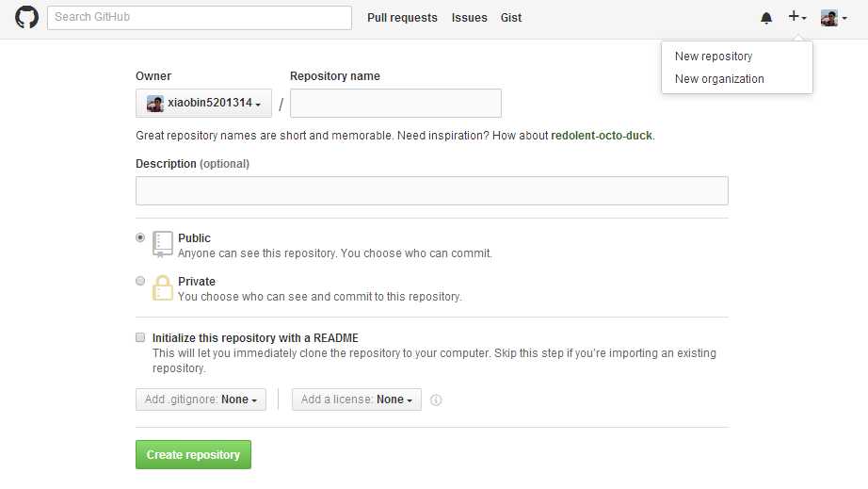Choose New organization from the menu

point(719,79)
